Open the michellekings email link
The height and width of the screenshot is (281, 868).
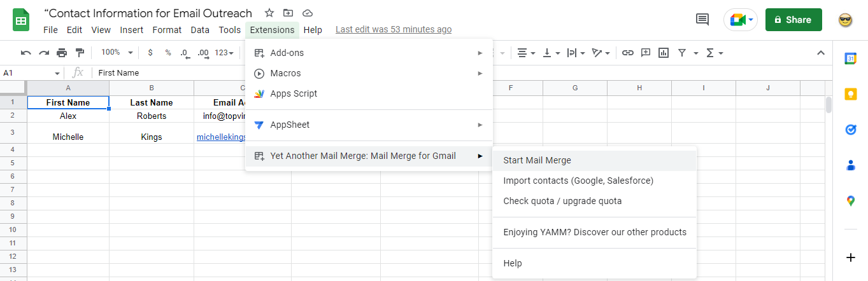click(221, 137)
